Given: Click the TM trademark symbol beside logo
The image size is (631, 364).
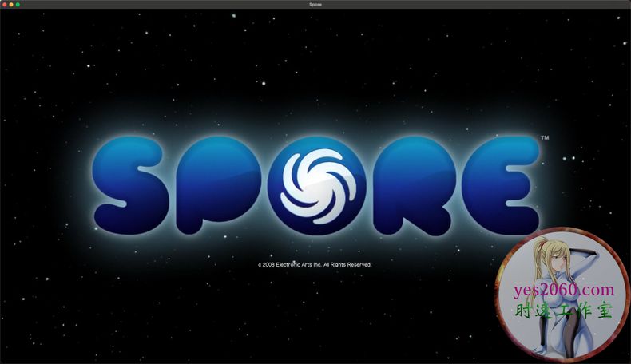Looking at the screenshot, I should click(x=545, y=138).
